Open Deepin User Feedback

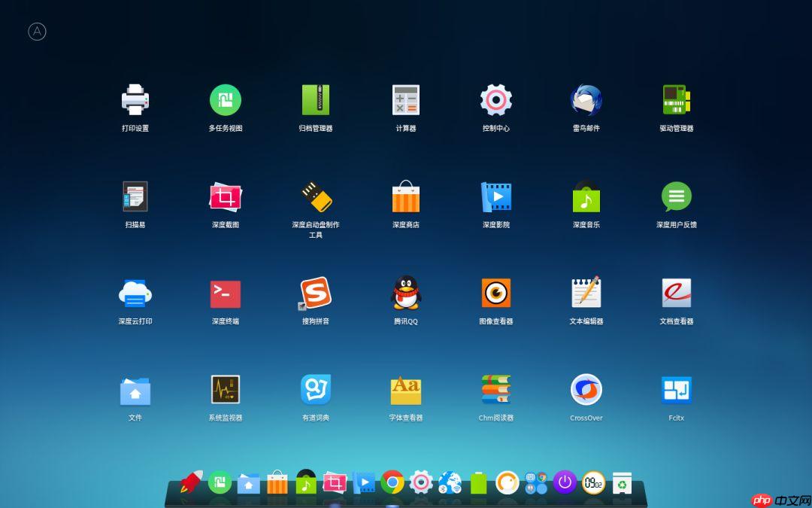[x=676, y=197]
